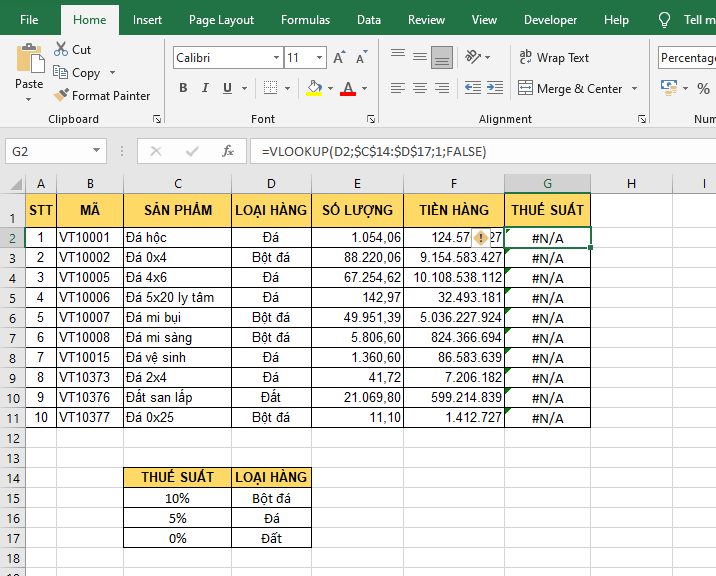Click the column G header
The height and width of the screenshot is (576, 716).
click(x=547, y=183)
